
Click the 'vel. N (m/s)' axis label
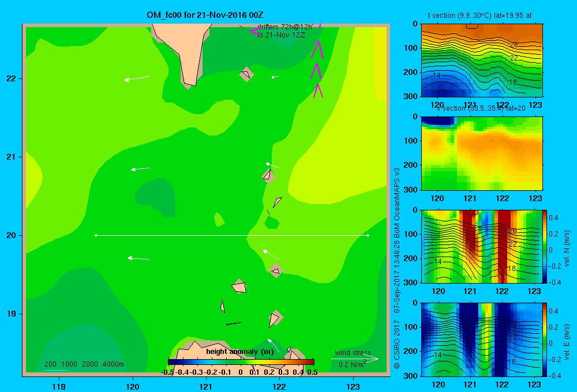pos(567,248)
